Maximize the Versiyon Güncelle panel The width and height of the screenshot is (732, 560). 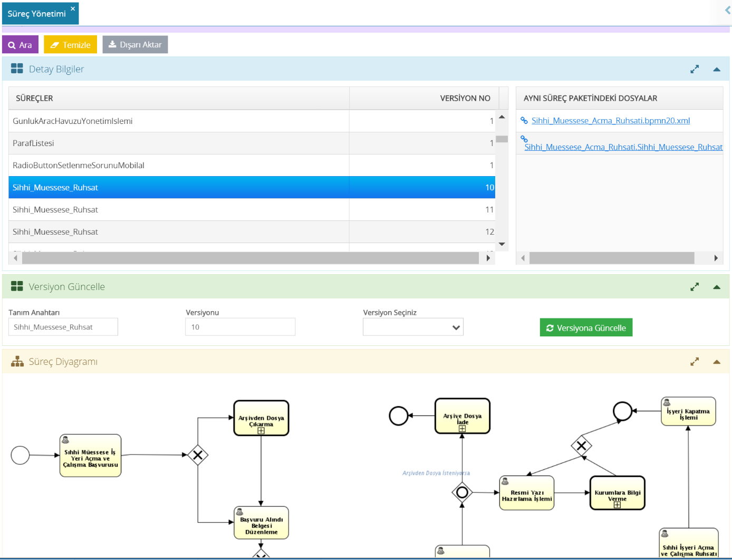point(695,287)
